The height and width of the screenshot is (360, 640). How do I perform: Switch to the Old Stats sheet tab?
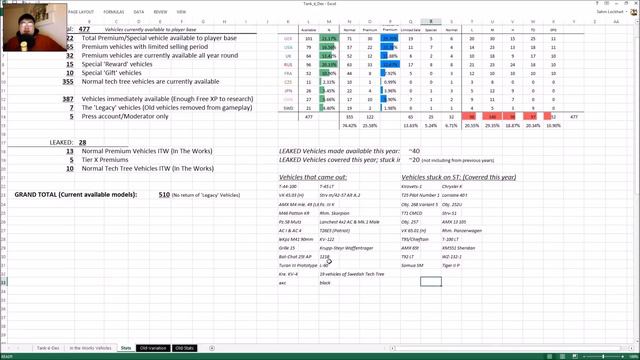click(x=184, y=348)
